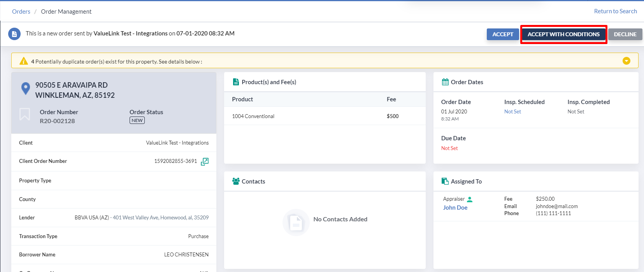Click the Order Dates calendar icon
This screenshot has height=272, width=644.
pos(445,82)
